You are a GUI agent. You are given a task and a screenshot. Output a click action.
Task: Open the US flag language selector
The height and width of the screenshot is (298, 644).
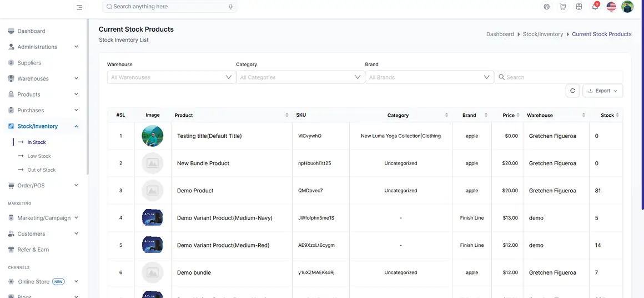click(611, 7)
